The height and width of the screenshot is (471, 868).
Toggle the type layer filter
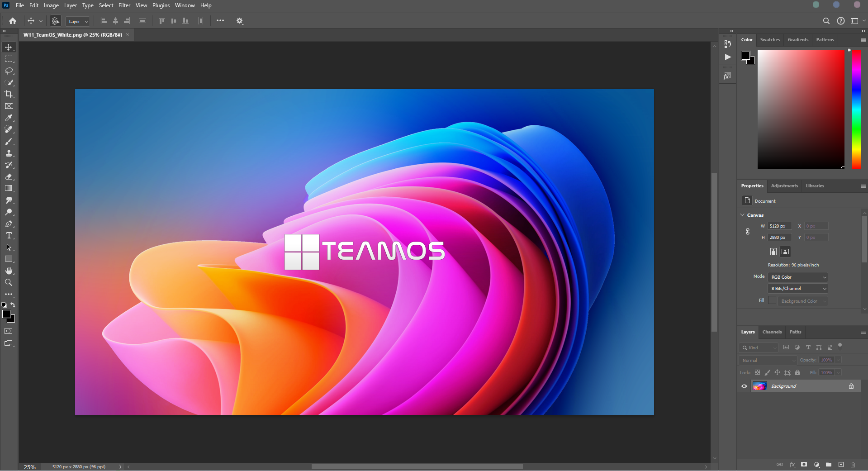[808, 347]
